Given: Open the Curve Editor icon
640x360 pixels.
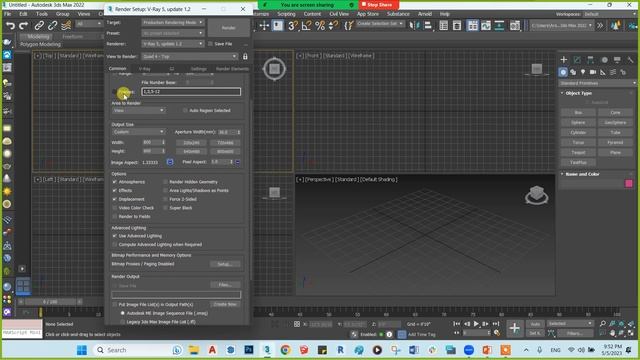Looking at the screenshot, I should [486, 26].
